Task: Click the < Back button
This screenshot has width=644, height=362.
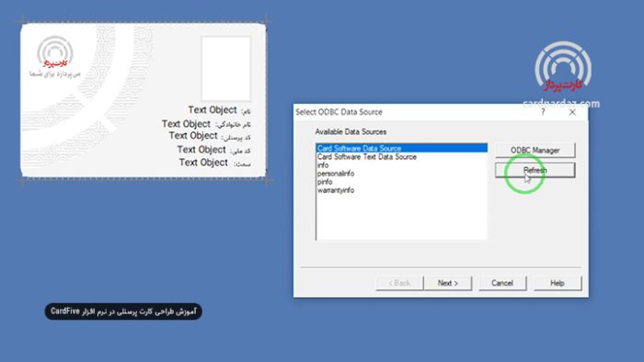Action: pos(399,283)
